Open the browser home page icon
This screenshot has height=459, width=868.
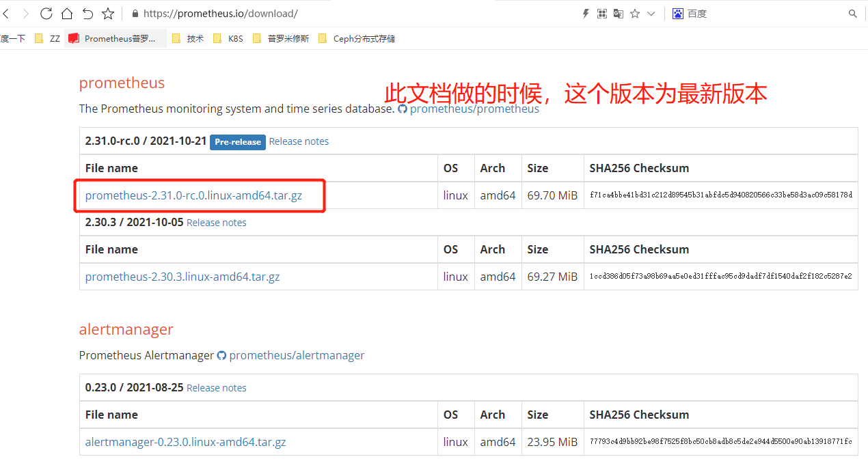tap(67, 13)
